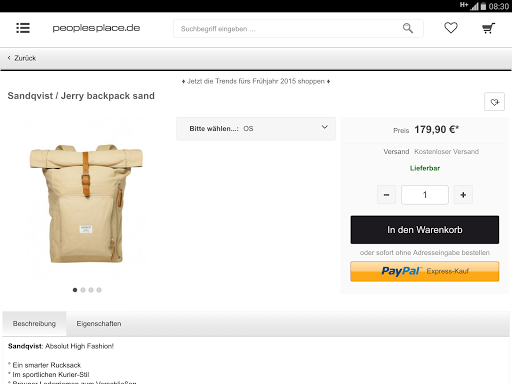Image resolution: width=512 pixels, height=384 pixels.
Task: Open the backpack product image
Action: point(86,203)
